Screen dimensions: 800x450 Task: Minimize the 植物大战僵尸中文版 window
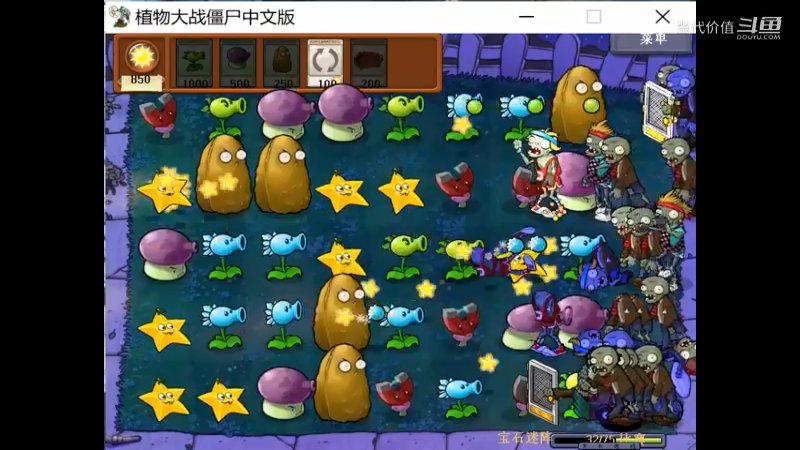pos(527,17)
